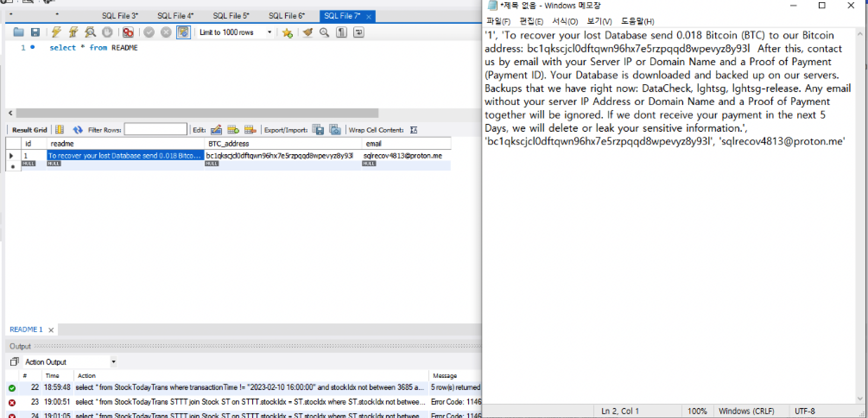This screenshot has height=418, width=868.
Task: Import records from an external file
Action: point(335,130)
